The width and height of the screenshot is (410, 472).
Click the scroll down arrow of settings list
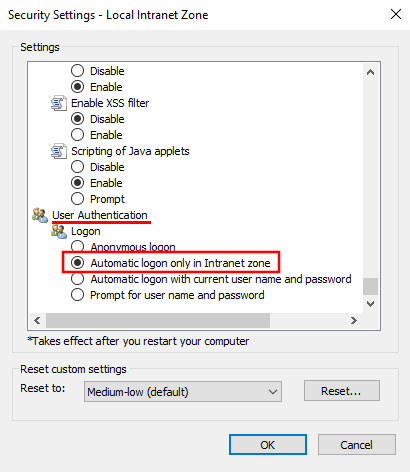pos(370,304)
